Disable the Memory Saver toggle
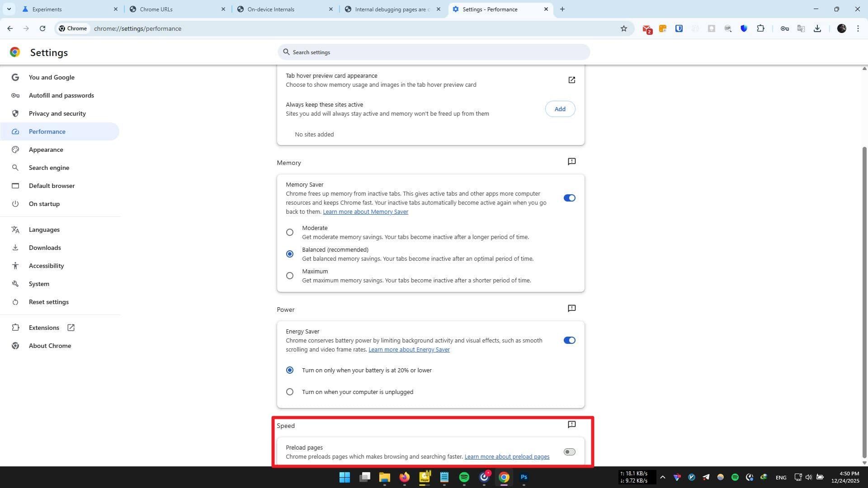868x488 pixels. (569, 197)
